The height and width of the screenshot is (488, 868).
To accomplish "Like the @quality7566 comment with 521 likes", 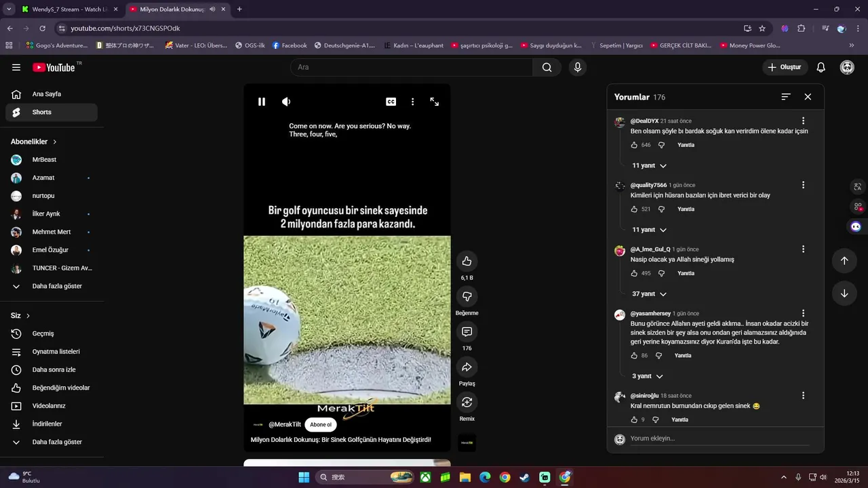I will click(635, 209).
